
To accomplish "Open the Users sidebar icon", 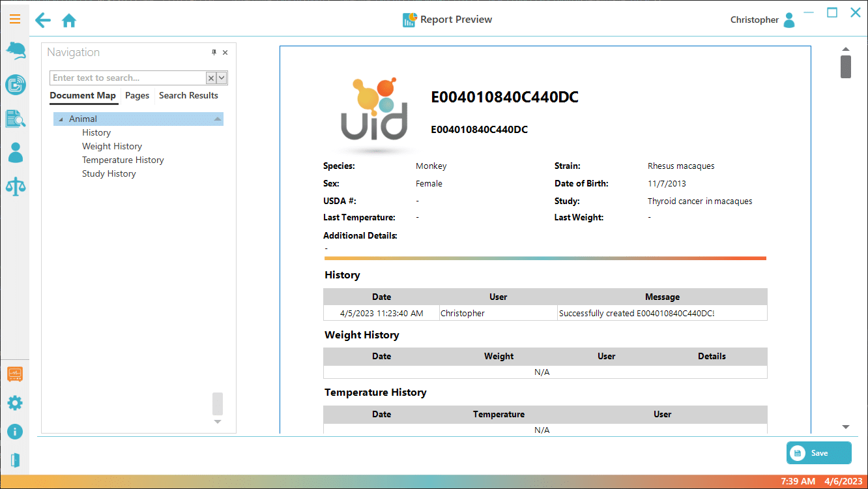I will 15,153.
